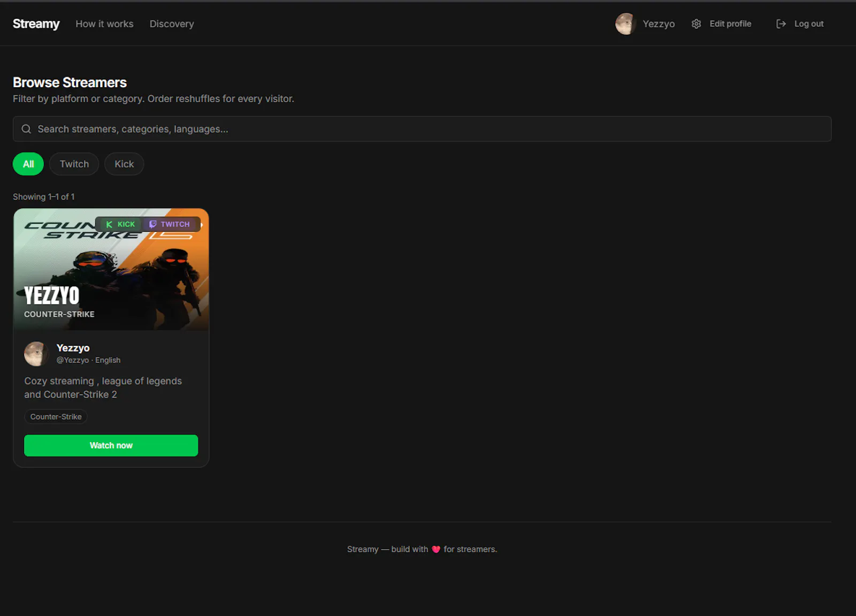Select the Counter-Strike category tag
The image size is (856, 616).
[x=56, y=416]
